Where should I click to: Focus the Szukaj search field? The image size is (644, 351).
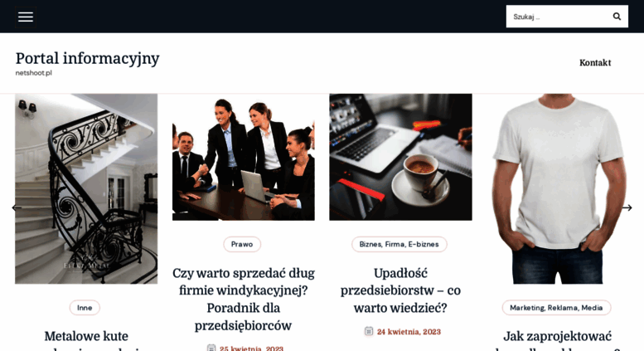557,17
